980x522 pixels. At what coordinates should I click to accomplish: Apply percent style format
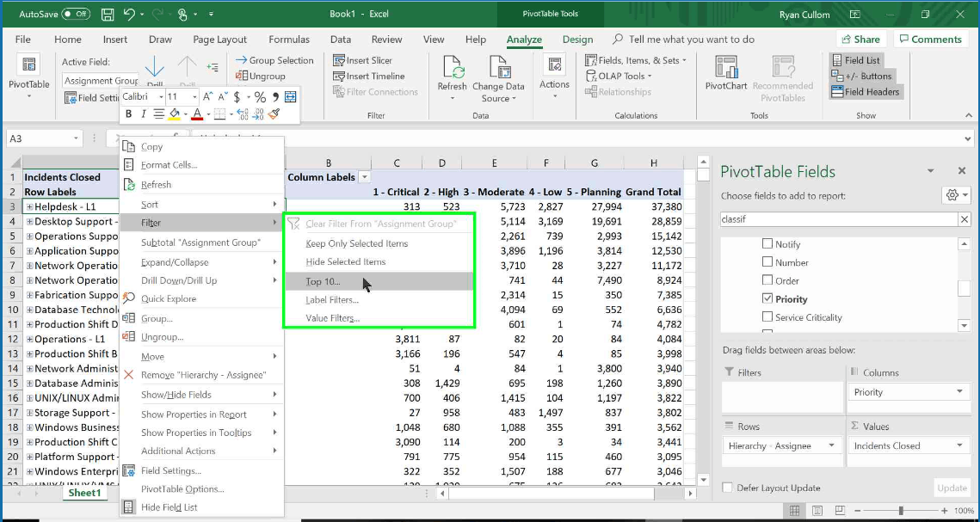pos(259,97)
